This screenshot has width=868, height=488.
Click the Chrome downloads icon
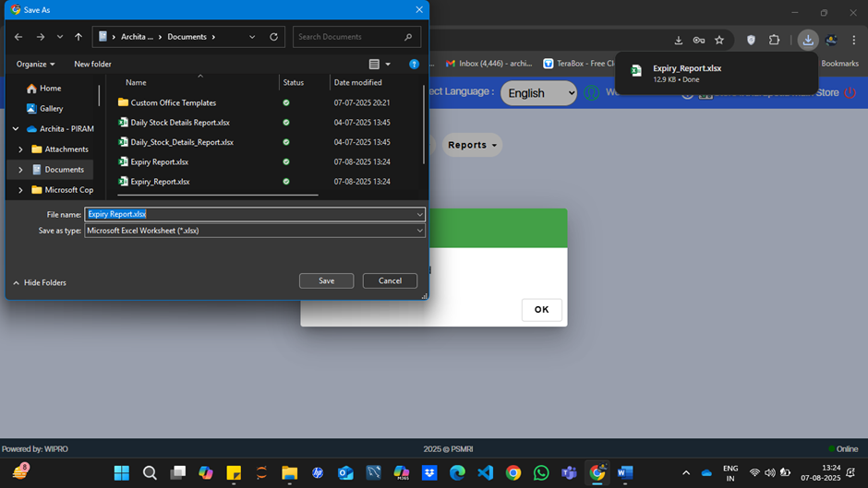[808, 41]
